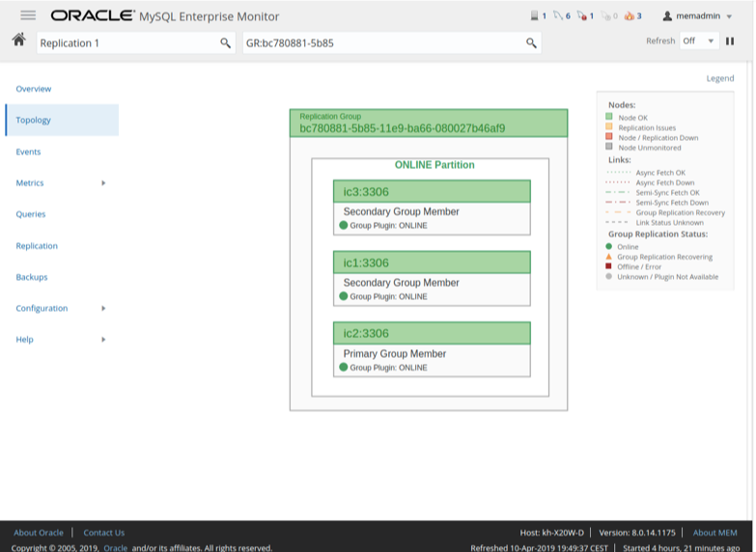Click the online status dot for ic1:3306

(344, 296)
